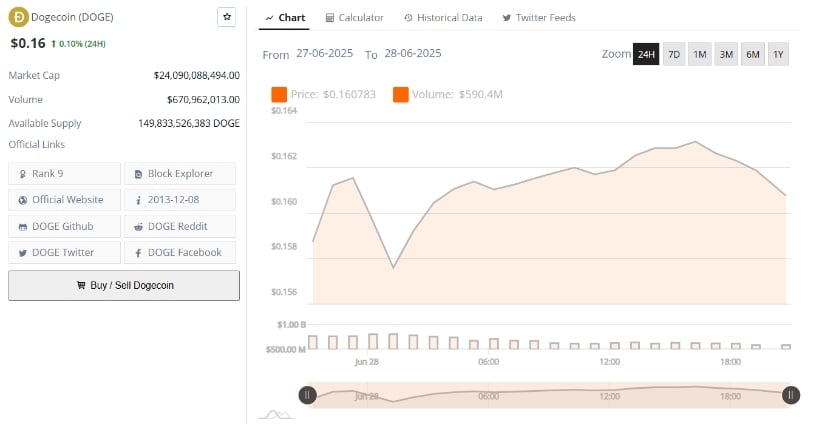Viewport: 825px width, 424px height.
Task: Click the $0.164 y-axis label
Action: (284, 111)
